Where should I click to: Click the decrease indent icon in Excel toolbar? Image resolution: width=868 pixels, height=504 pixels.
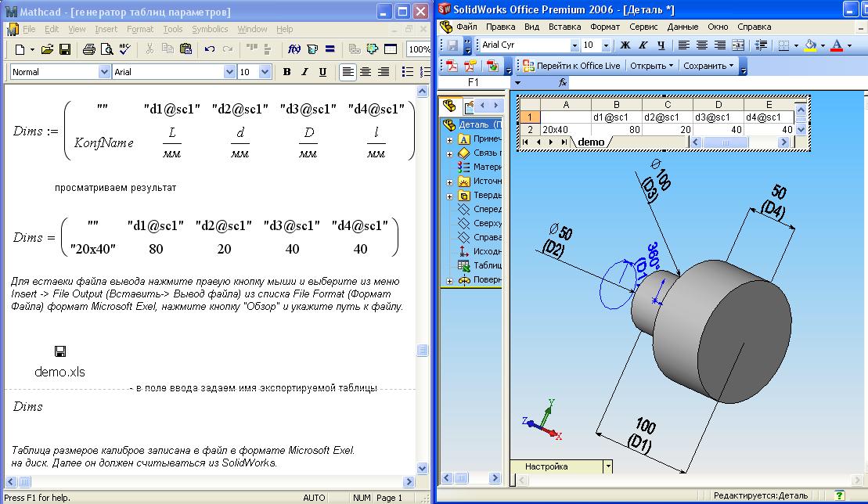[761, 45]
